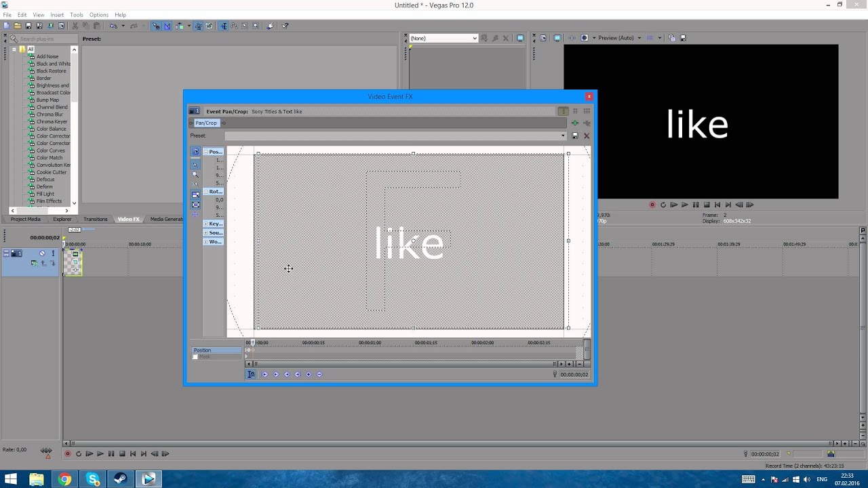
Task: Click the Delete Keyframe minus diamond button
Action: pyautogui.click(x=319, y=374)
